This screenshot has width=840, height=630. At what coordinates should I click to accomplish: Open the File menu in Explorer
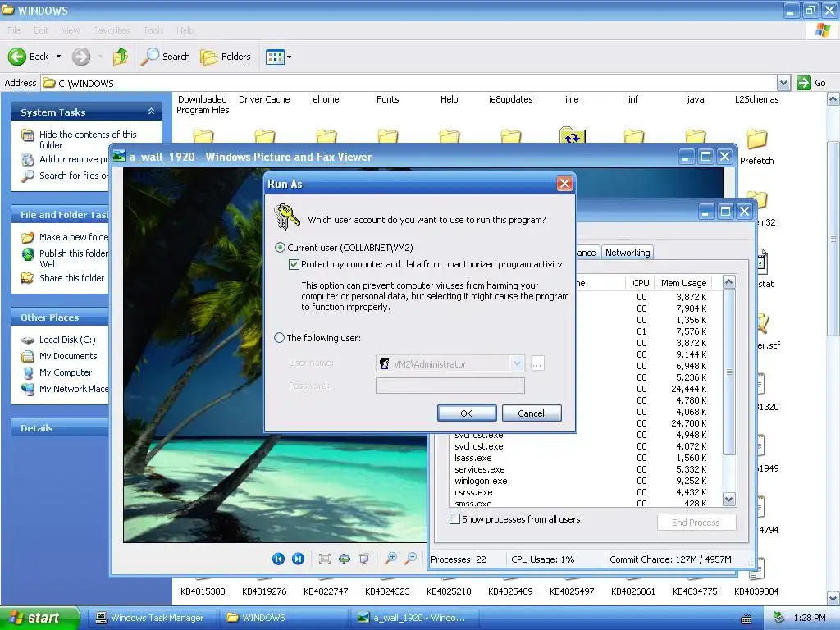tap(15, 30)
